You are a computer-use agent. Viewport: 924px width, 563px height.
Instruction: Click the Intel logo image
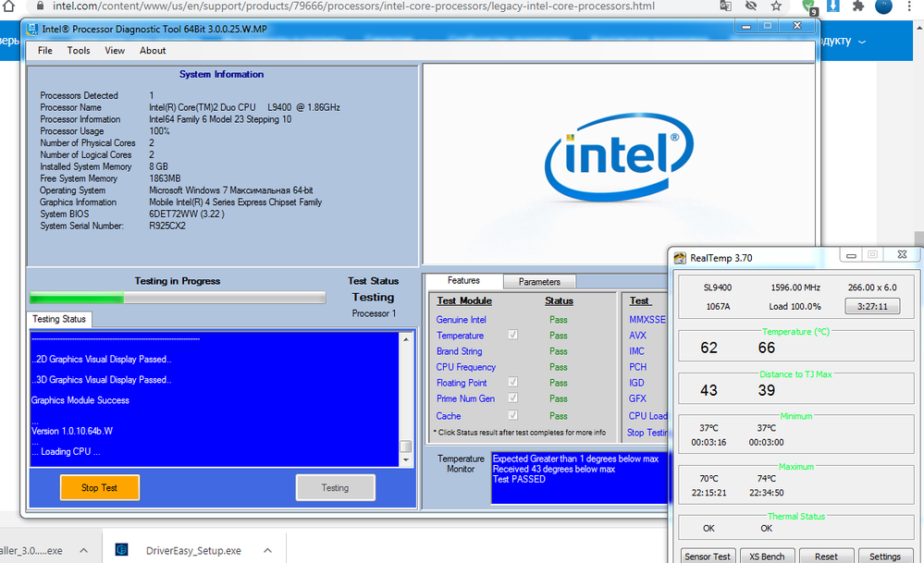pyautogui.click(x=619, y=157)
